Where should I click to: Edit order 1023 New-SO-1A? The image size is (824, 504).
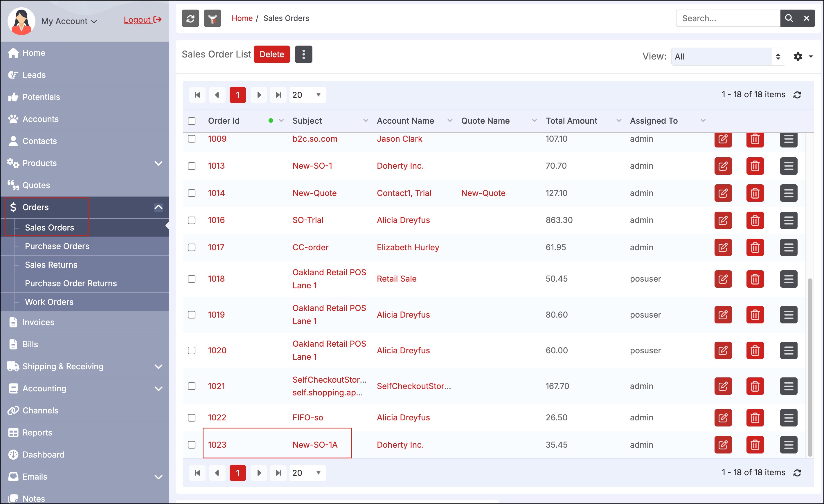point(723,445)
